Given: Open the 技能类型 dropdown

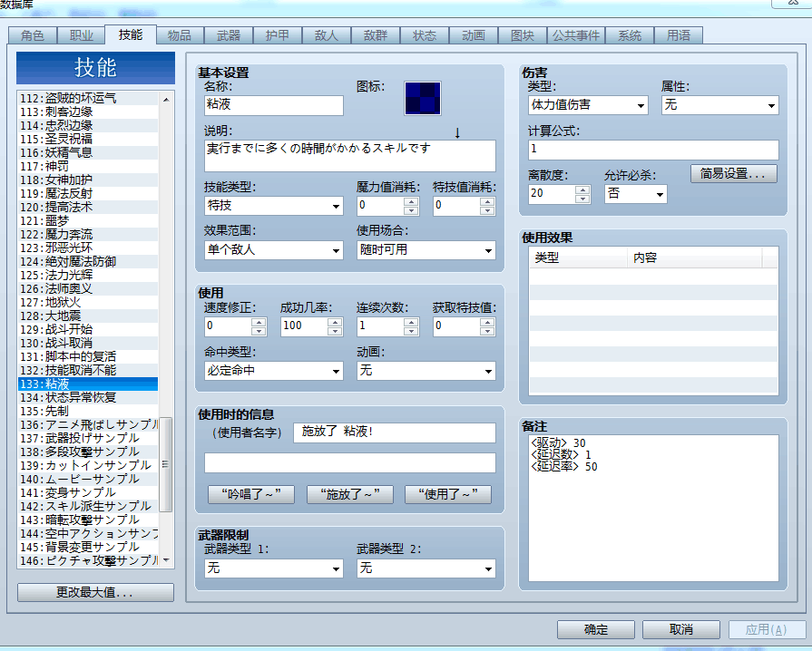Looking at the screenshot, I should tap(273, 206).
